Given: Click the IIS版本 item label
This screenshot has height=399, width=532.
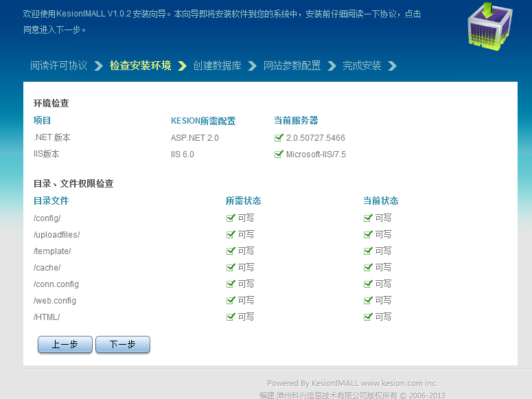Looking at the screenshot, I should [46, 154].
